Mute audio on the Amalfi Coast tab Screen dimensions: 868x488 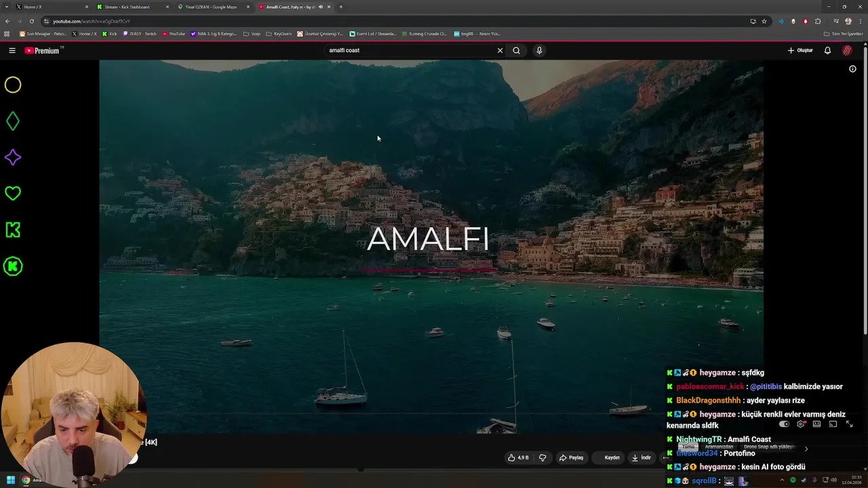point(321,7)
